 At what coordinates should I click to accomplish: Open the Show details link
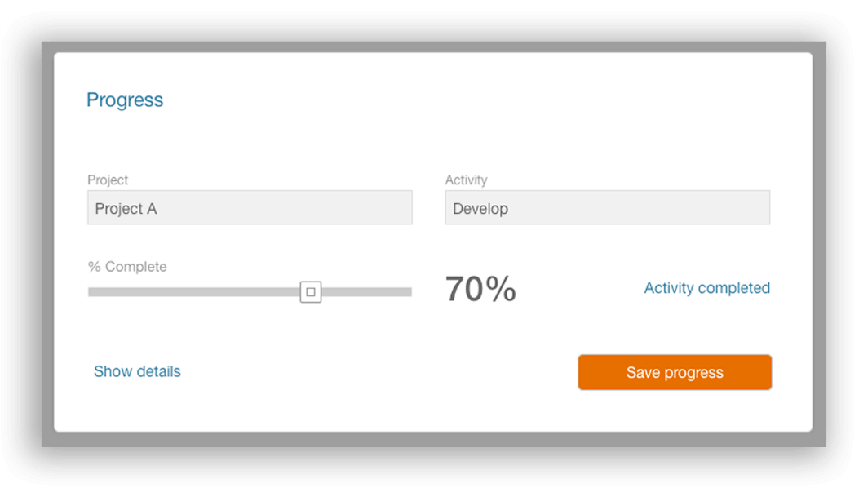click(x=137, y=371)
